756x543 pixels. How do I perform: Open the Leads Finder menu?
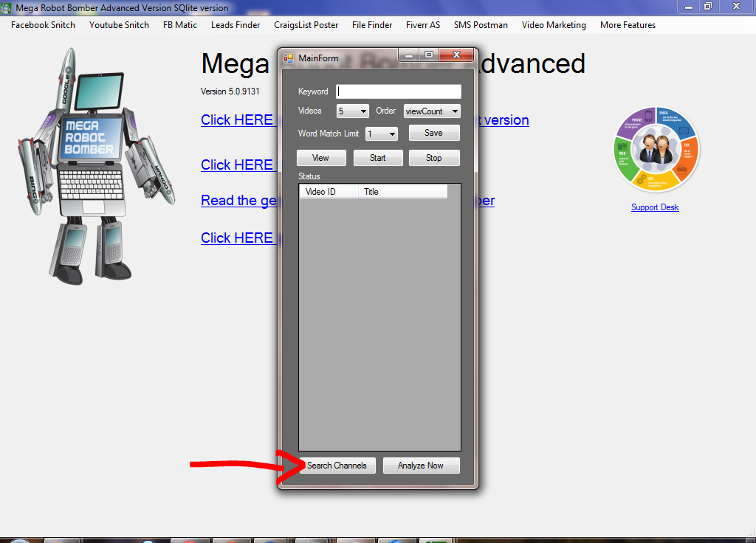(236, 25)
